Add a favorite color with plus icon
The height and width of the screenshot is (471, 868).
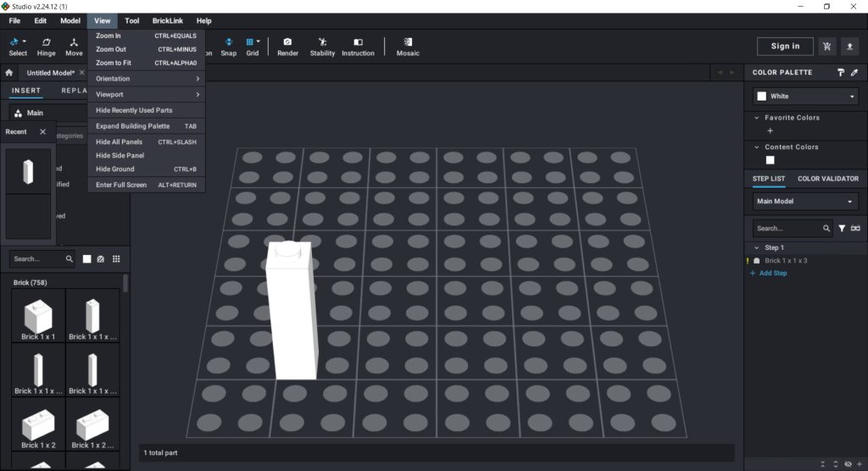pos(770,130)
